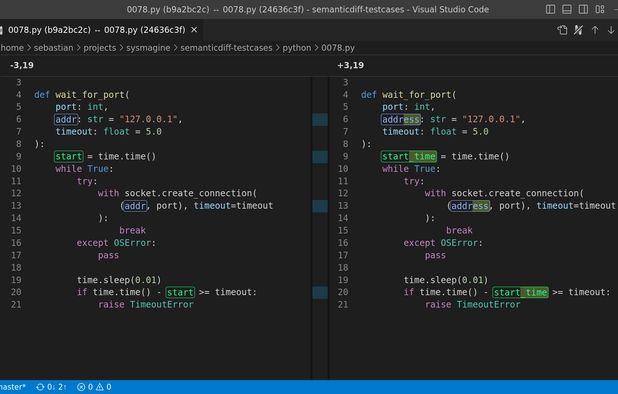The width and height of the screenshot is (618, 394).
Task: Open the 'sebastian' breadcrumb dropdown
Action: tap(53, 48)
